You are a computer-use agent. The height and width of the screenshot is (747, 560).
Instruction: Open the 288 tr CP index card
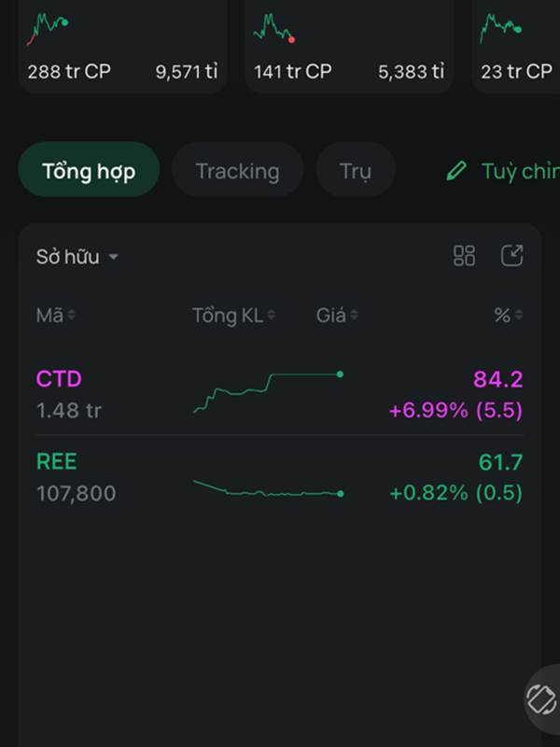tap(122, 47)
